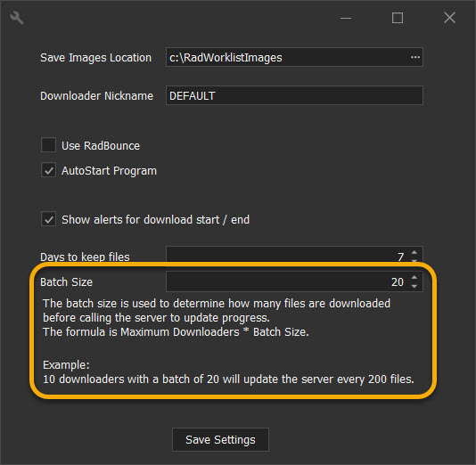The image size is (476, 465).
Task: Increase Batch Size with up arrow
Action: [414, 277]
